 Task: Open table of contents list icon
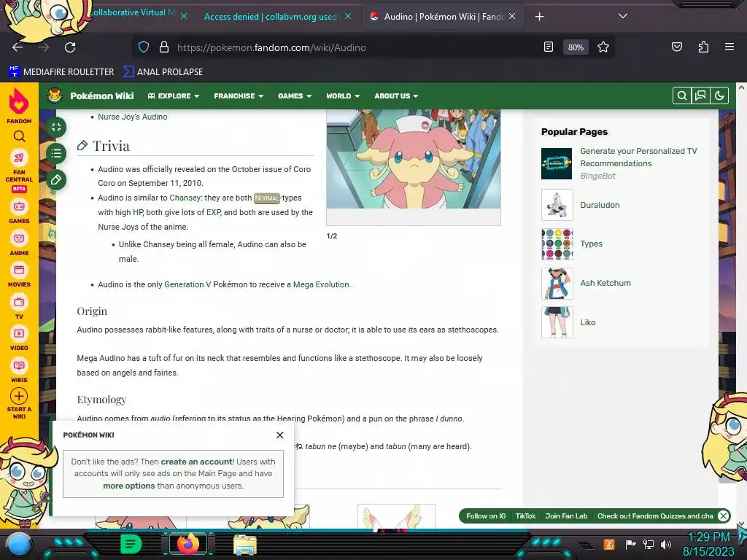coord(56,153)
